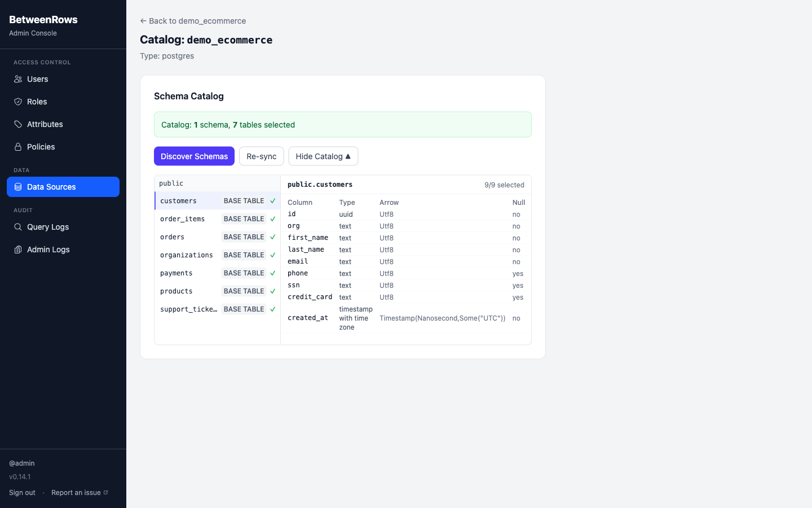
Task: Click the Admin Logs icon
Action: 17,249
